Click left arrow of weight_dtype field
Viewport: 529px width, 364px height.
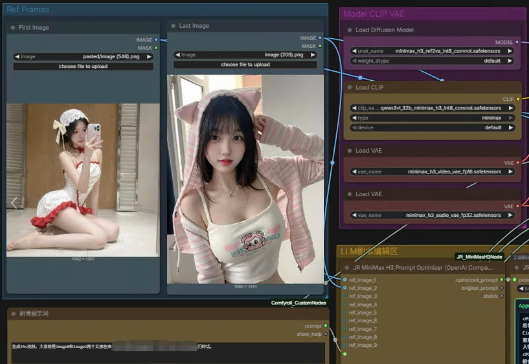pos(354,61)
